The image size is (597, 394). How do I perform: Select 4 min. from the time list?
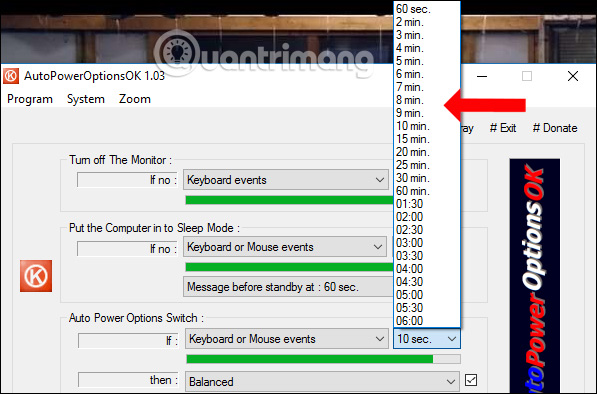coord(427,48)
